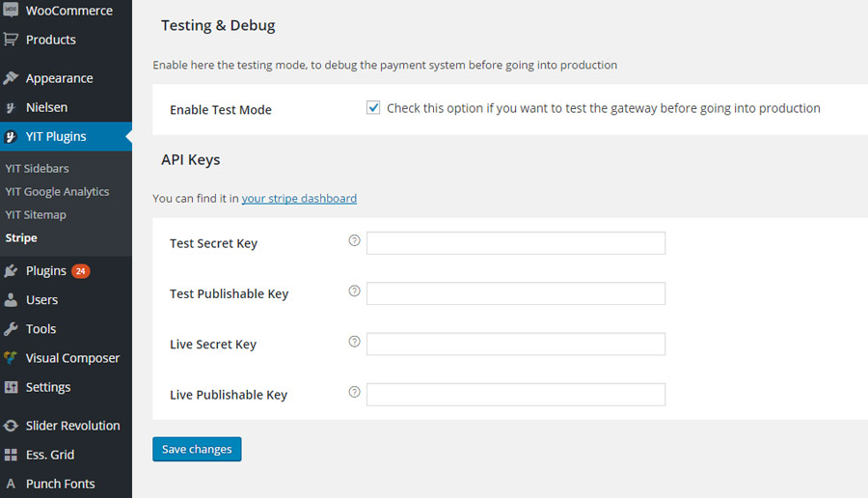Click the Products cart icon
Screen dimensions: 868x498
[x=11, y=40]
